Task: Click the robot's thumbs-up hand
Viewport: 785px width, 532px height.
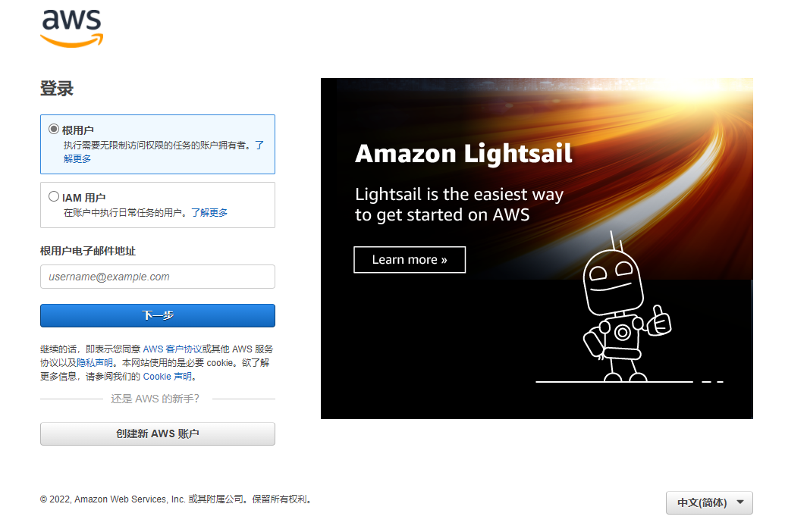Action: click(659, 321)
